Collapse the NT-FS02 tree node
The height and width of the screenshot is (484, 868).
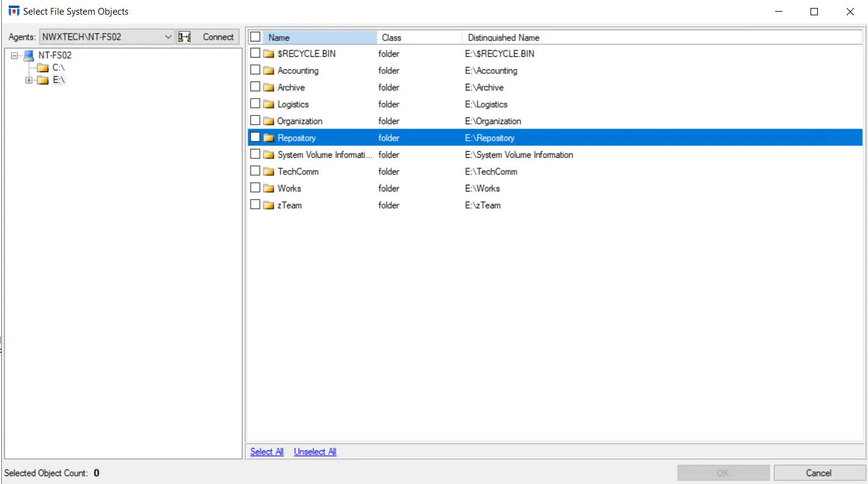point(14,55)
